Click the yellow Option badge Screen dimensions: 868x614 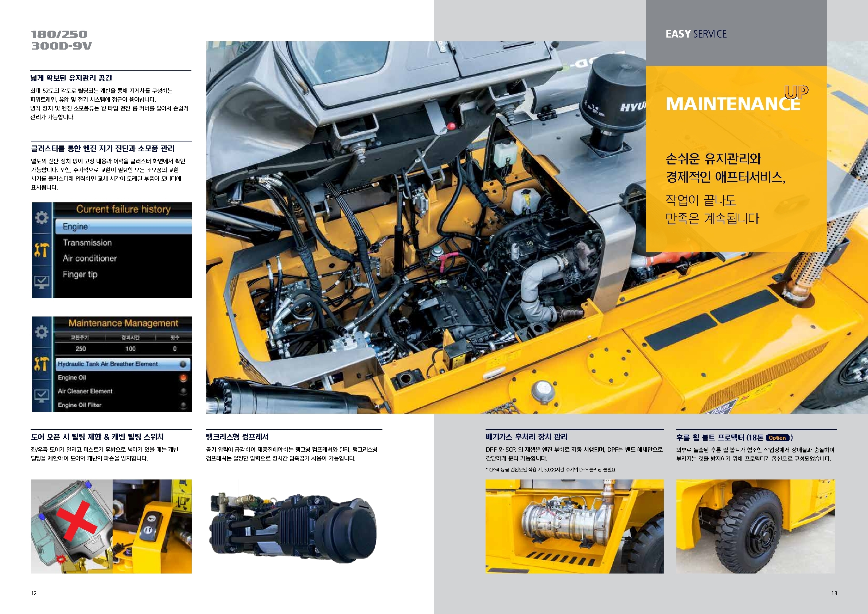point(777,438)
